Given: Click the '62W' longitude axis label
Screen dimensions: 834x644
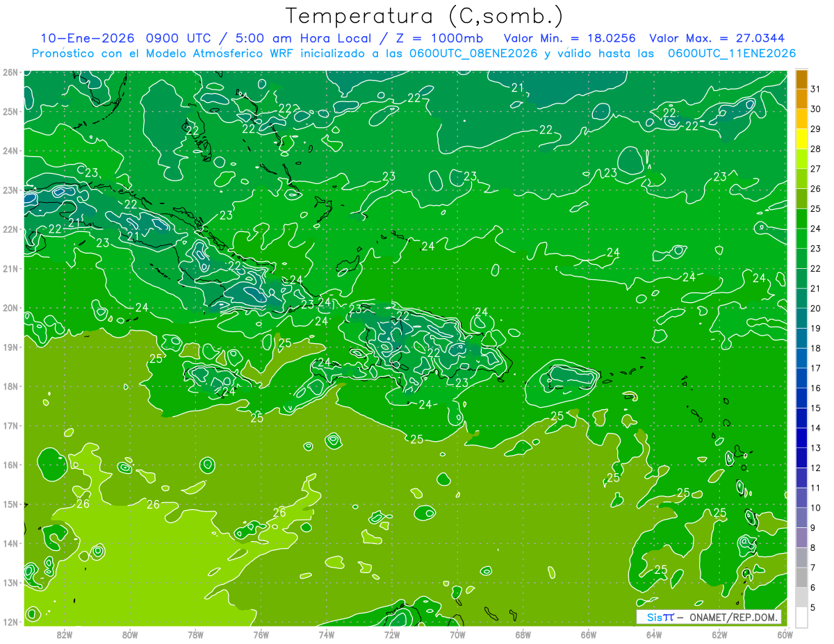Looking at the screenshot, I should pos(719,634).
